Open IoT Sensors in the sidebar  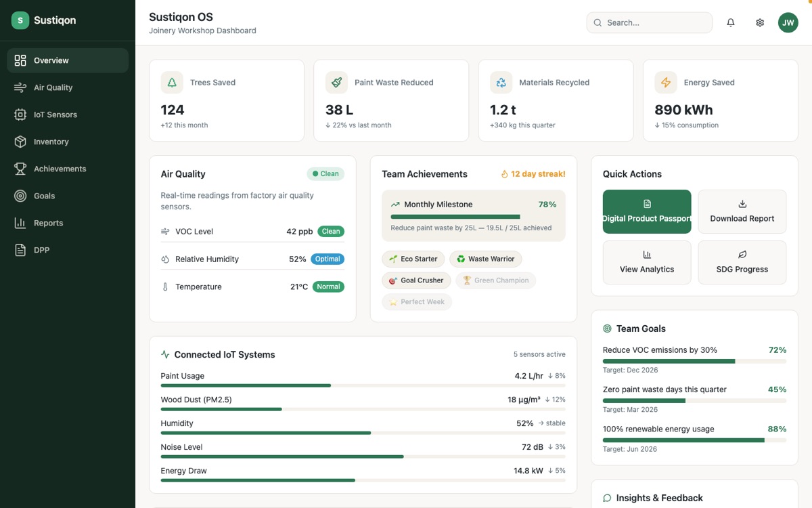point(68,114)
